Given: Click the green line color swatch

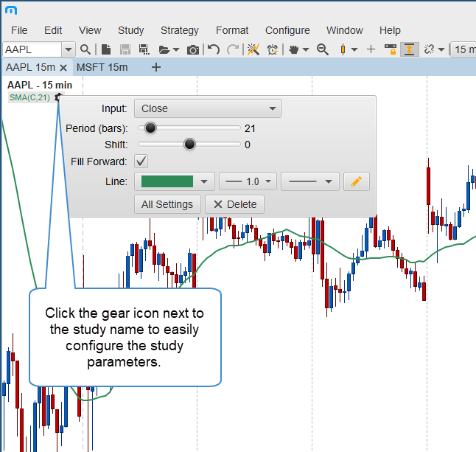Looking at the screenshot, I should click(x=167, y=181).
